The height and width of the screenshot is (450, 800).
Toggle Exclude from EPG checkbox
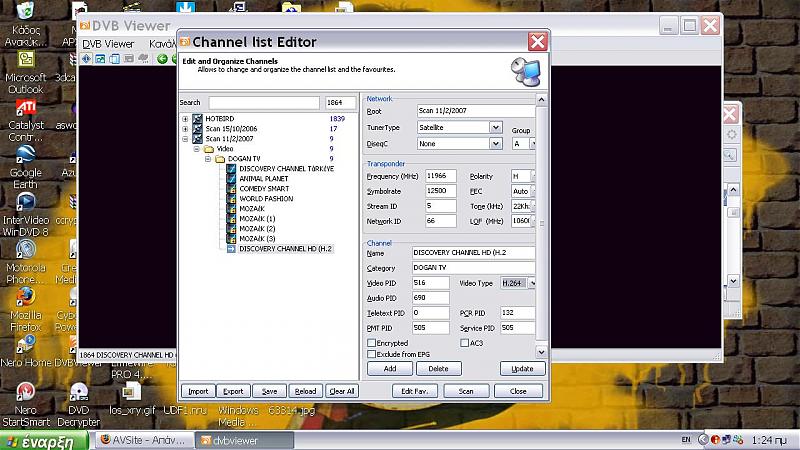coord(371,354)
